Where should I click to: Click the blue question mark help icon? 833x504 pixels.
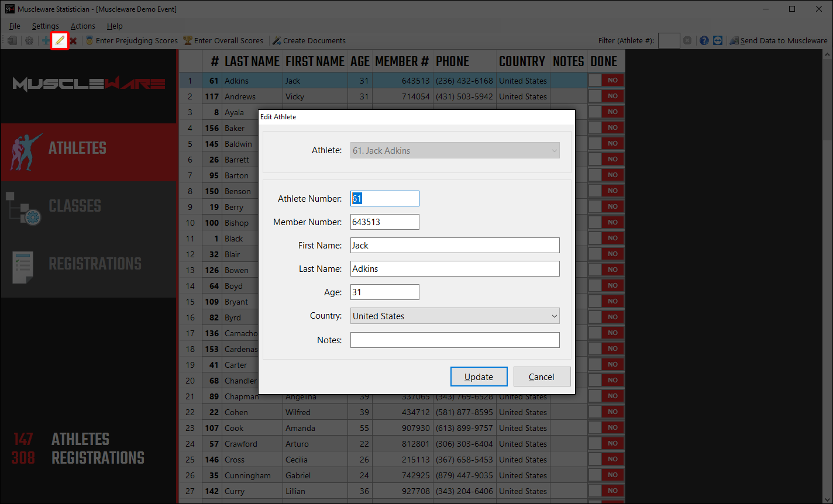704,40
